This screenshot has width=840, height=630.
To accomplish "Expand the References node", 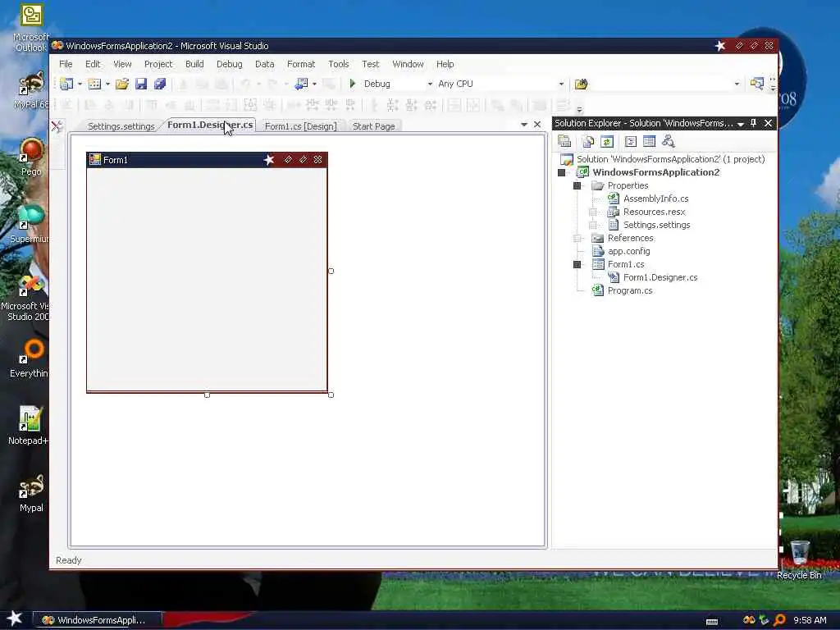I will [x=577, y=239].
